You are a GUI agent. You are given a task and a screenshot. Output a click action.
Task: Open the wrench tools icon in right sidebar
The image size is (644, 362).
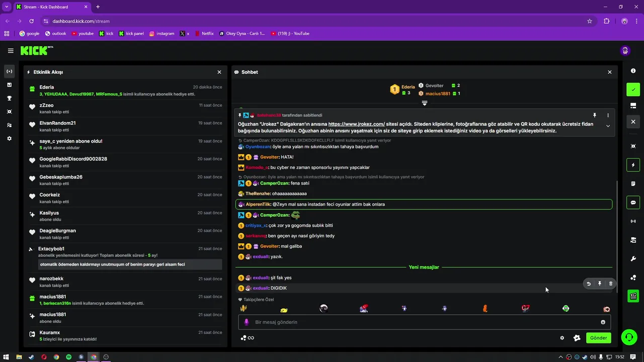[x=633, y=258]
